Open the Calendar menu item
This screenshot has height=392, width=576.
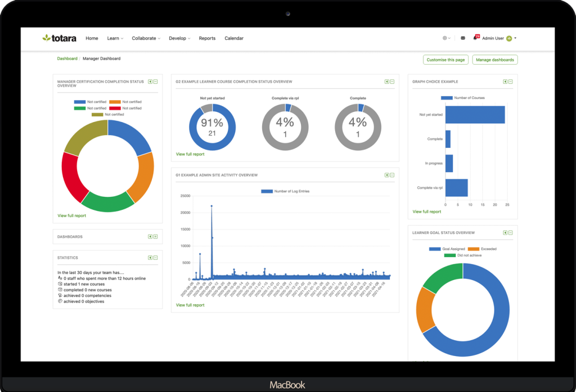coord(234,38)
